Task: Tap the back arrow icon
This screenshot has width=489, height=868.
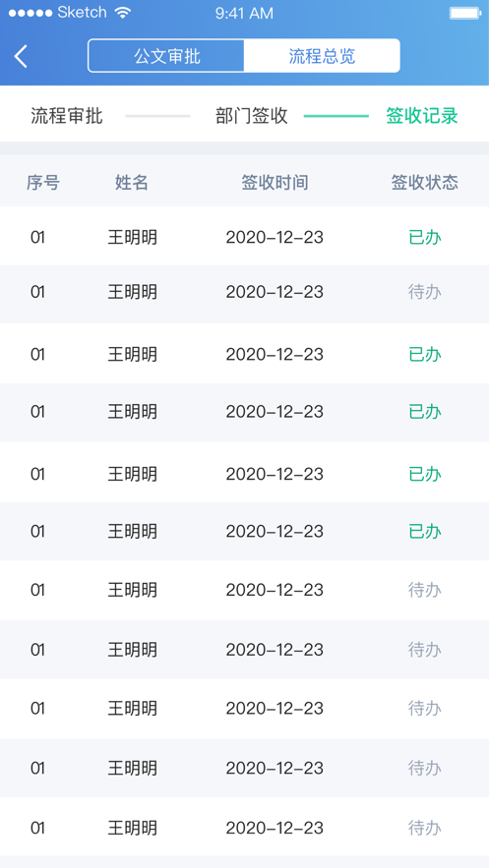Action: 21,56
